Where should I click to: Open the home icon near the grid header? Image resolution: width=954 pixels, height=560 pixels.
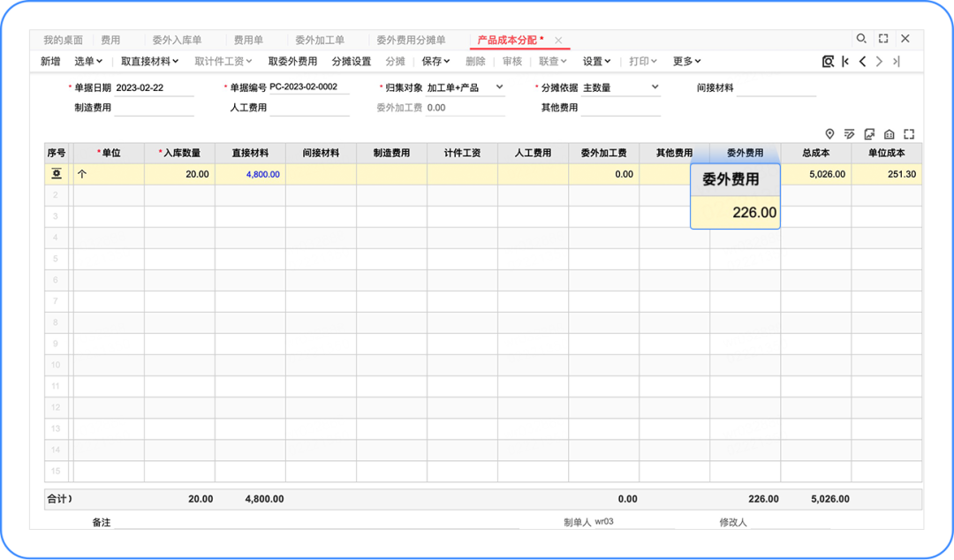[x=890, y=134]
